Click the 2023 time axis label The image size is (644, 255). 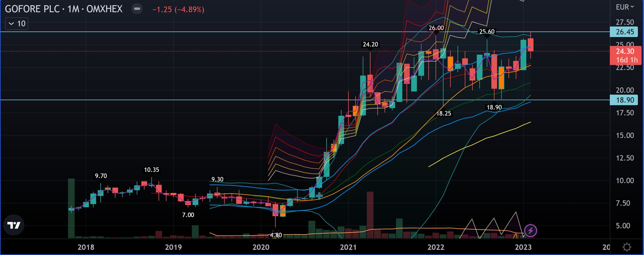click(523, 247)
